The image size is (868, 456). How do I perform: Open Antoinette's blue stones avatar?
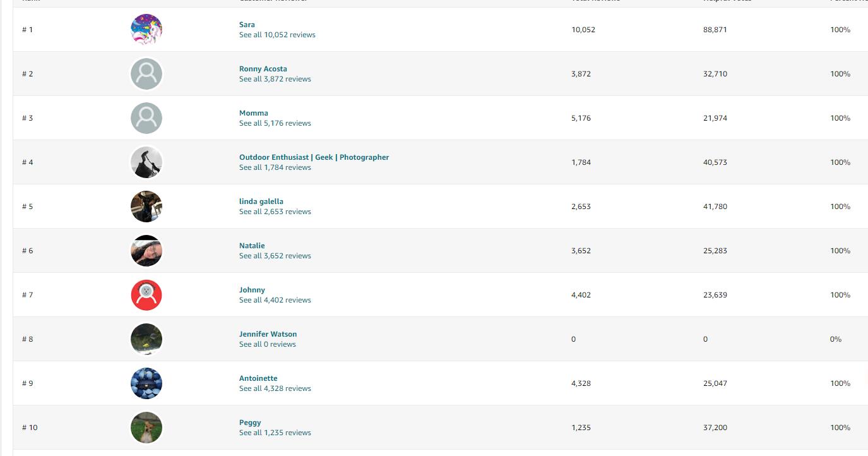pos(146,383)
